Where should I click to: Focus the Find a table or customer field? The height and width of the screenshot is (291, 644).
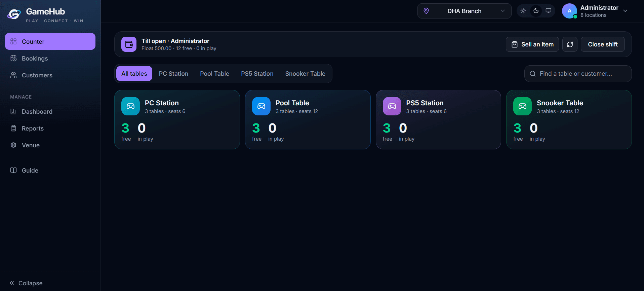click(578, 74)
